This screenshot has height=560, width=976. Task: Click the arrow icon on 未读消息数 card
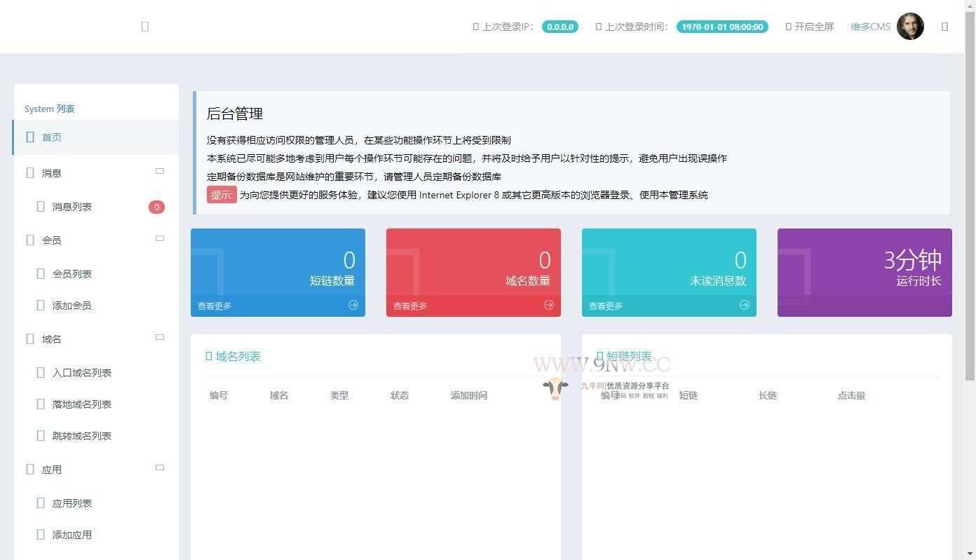pos(744,305)
